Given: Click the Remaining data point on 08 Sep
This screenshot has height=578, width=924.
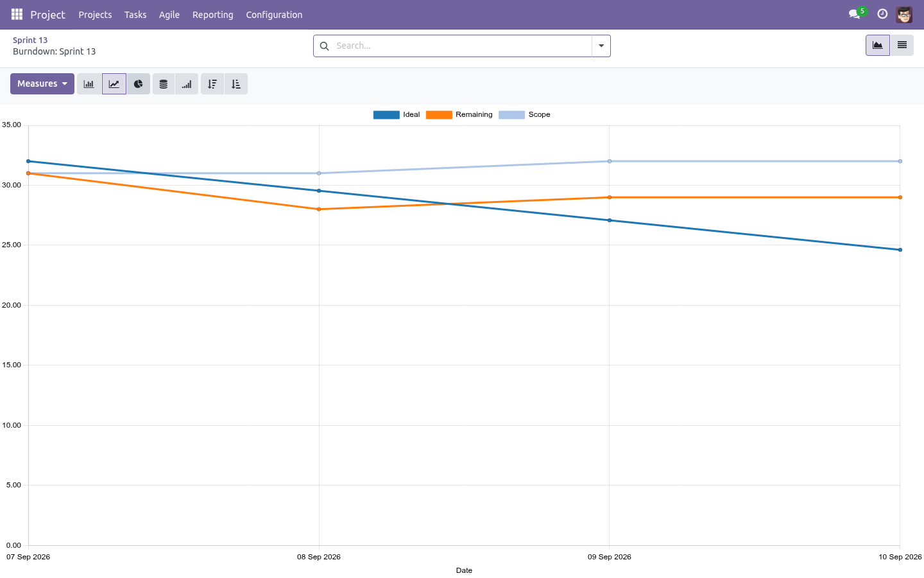Looking at the screenshot, I should (x=319, y=209).
